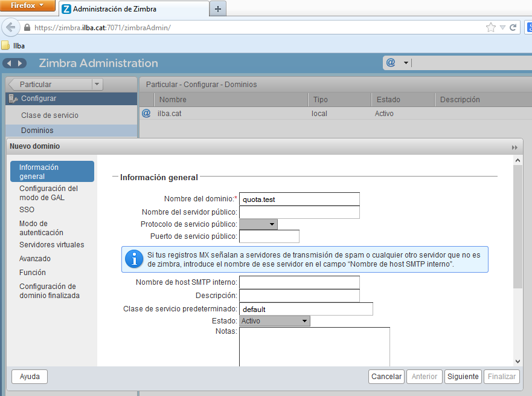
Task: Click the Cancelar button
Action: [386, 377]
